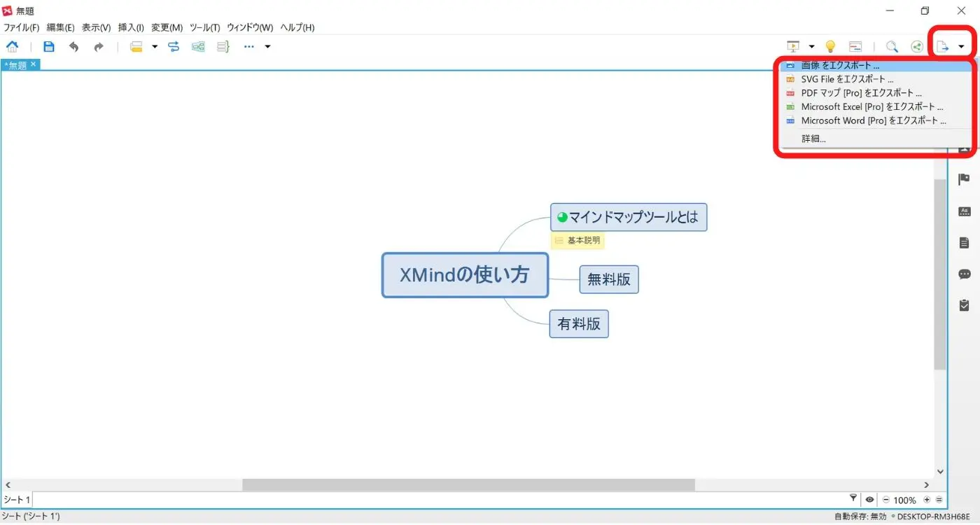This screenshot has width=980, height=525.
Task: Open the task info clipboard panel
Action: click(964, 305)
